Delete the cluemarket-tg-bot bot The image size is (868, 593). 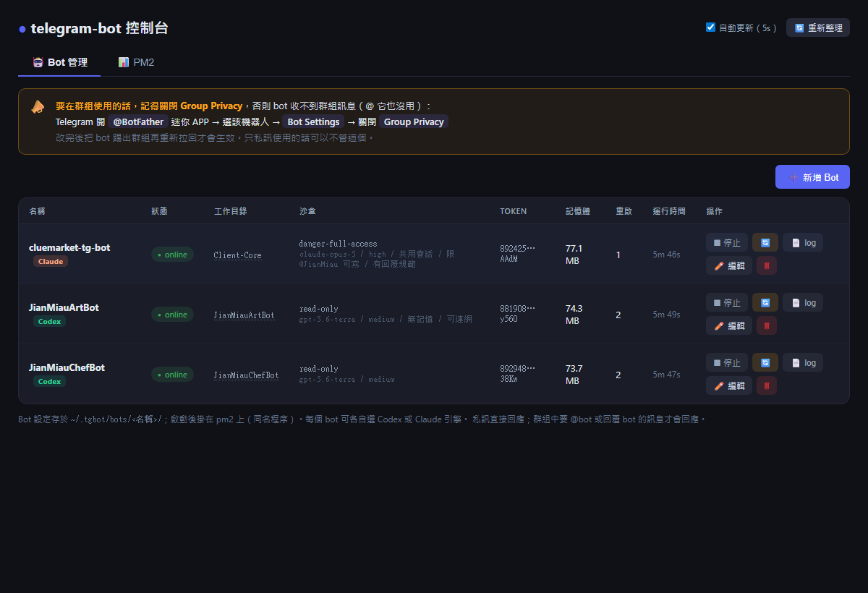coord(767,265)
